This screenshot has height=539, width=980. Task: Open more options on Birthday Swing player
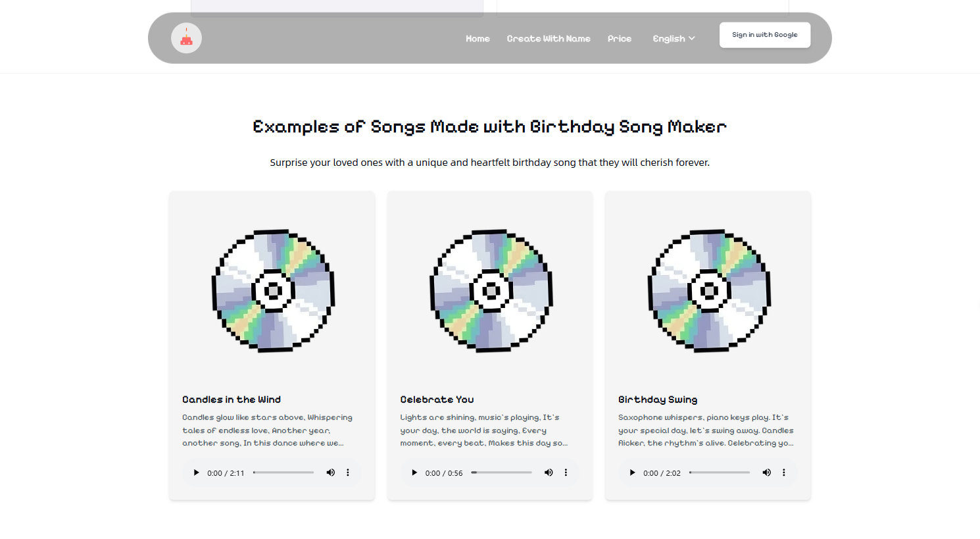coord(783,473)
